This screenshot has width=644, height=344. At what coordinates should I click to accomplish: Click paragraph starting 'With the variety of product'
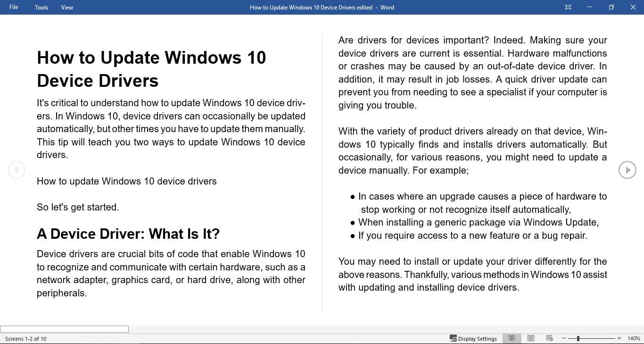pos(473,151)
